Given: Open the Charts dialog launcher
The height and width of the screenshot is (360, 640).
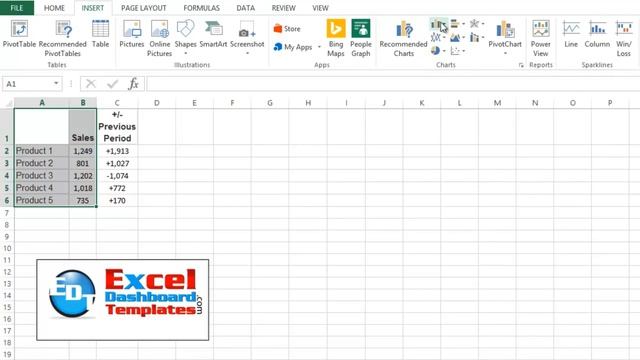Looking at the screenshot, I should [x=521, y=65].
